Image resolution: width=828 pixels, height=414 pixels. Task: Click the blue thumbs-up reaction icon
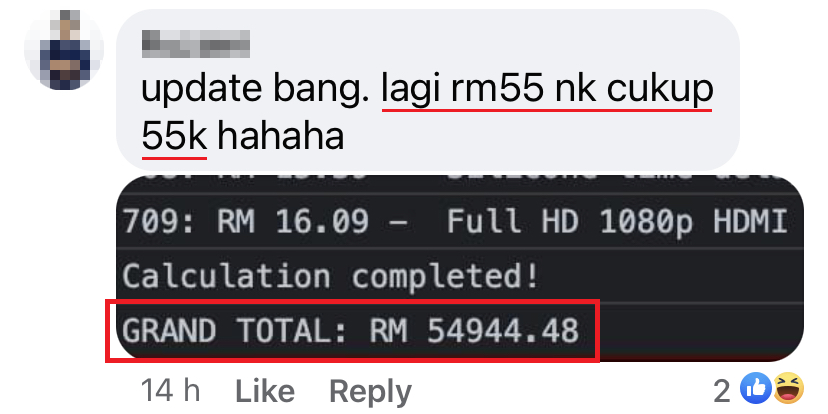[x=755, y=389]
